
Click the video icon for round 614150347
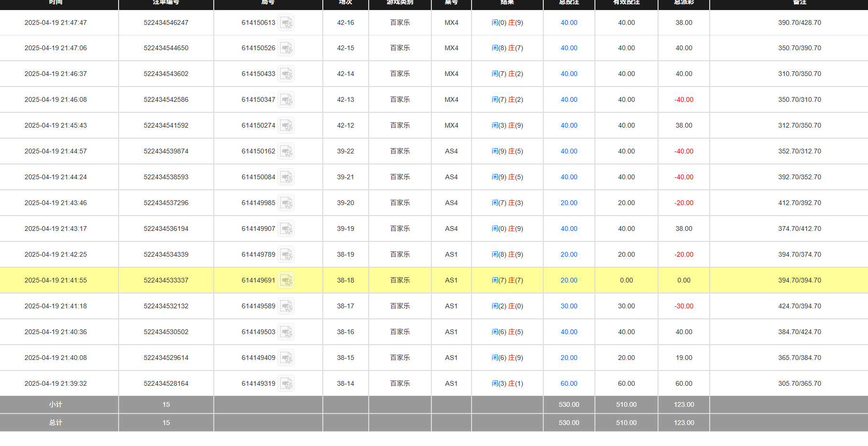click(286, 100)
